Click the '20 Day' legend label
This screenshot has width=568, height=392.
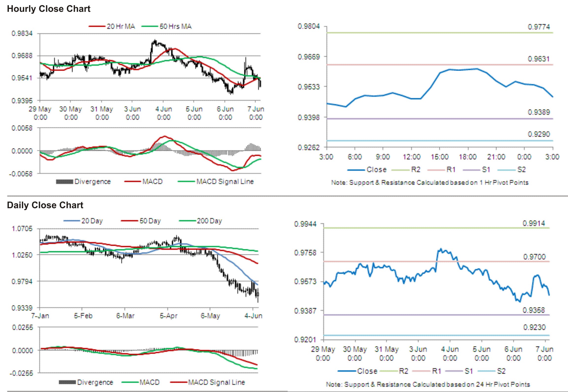[92, 221]
